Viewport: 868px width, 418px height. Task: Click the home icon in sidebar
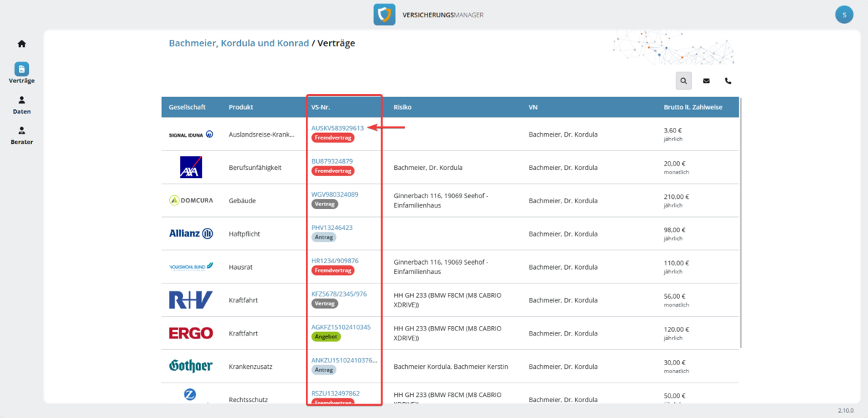[x=22, y=43]
